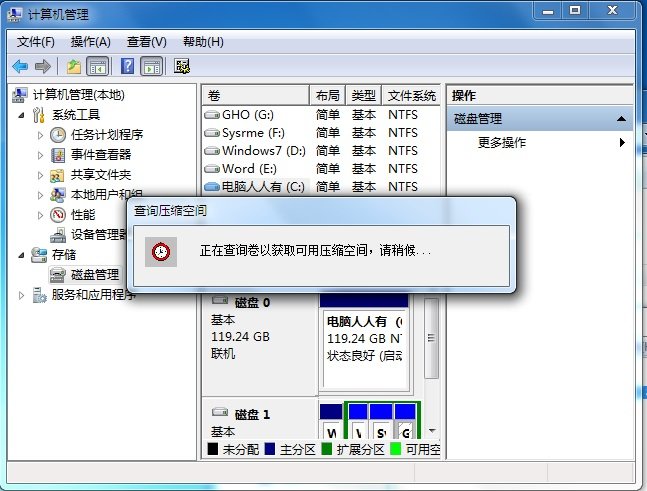Image resolution: width=647 pixels, height=491 pixels.
Task: Sort by the 布局 column header
Action: click(x=328, y=96)
